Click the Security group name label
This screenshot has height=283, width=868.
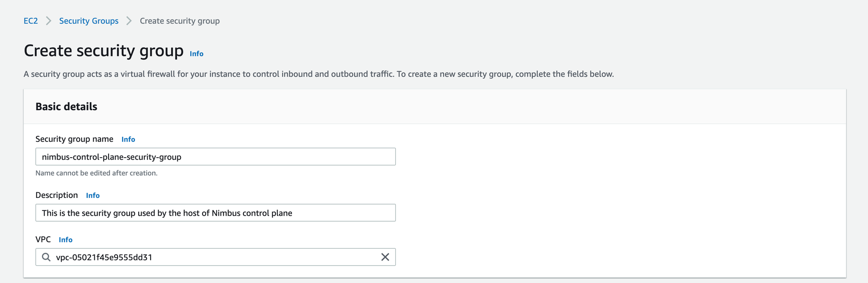click(74, 139)
